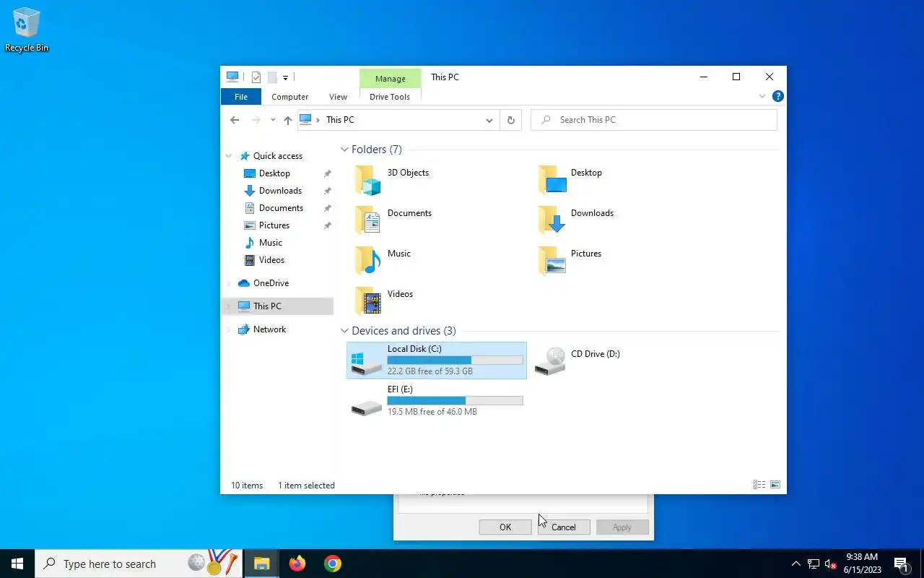This screenshot has height=578, width=924.
Task: Click Cancel in the properties dialog behind
Action: point(564,527)
